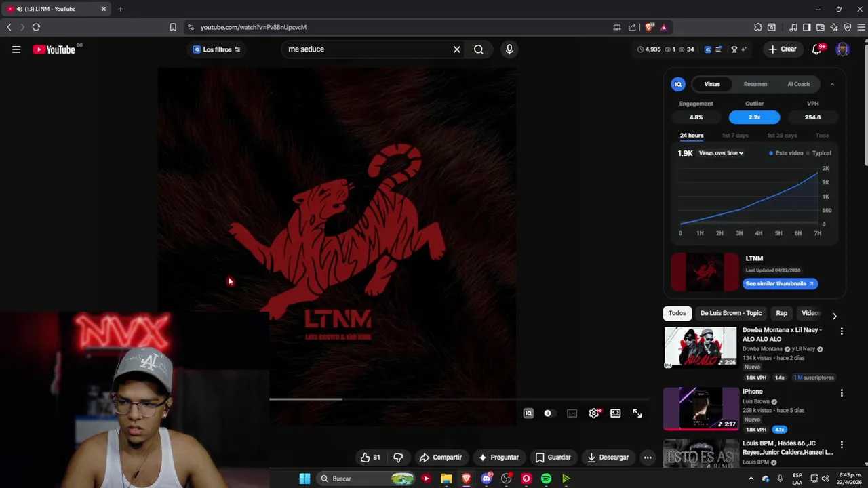Image resolution: width=868 pixels, height=488 pixels.
Task: Open Brave Leo AI sparkle icon
Action: [833, 27]
